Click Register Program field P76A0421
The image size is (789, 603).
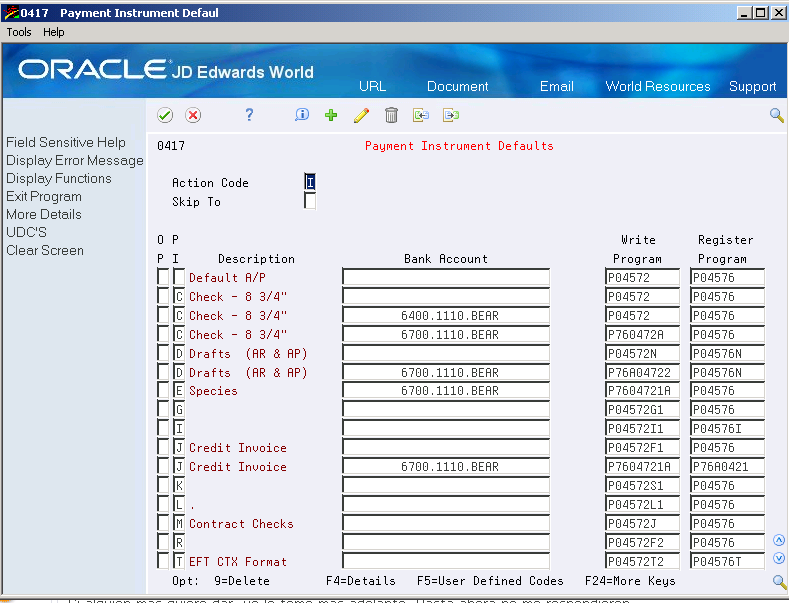pyautogui.click(x=727, y=466)
